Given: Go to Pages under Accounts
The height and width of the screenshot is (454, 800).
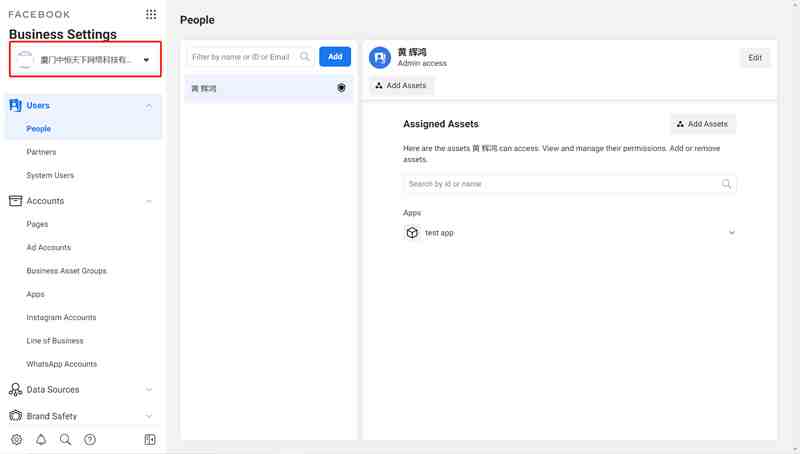Looking at the screenshot, I should point(37,224).
